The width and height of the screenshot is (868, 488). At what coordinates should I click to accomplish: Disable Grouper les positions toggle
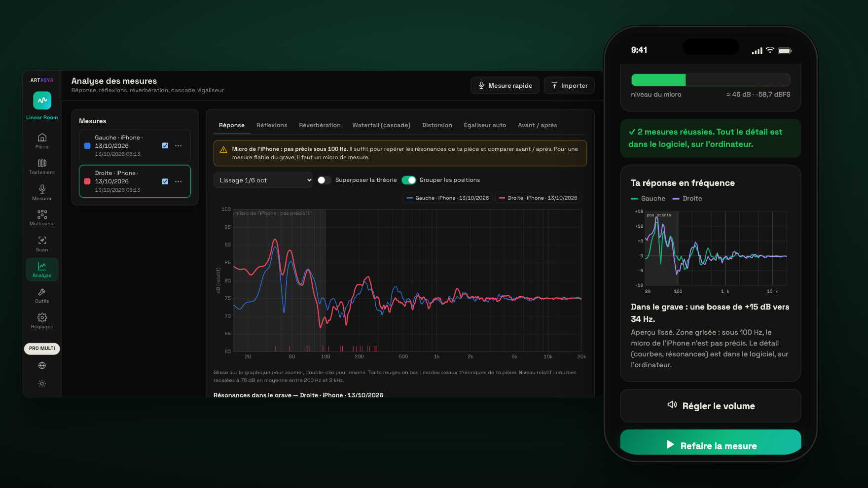pos(409,180)
